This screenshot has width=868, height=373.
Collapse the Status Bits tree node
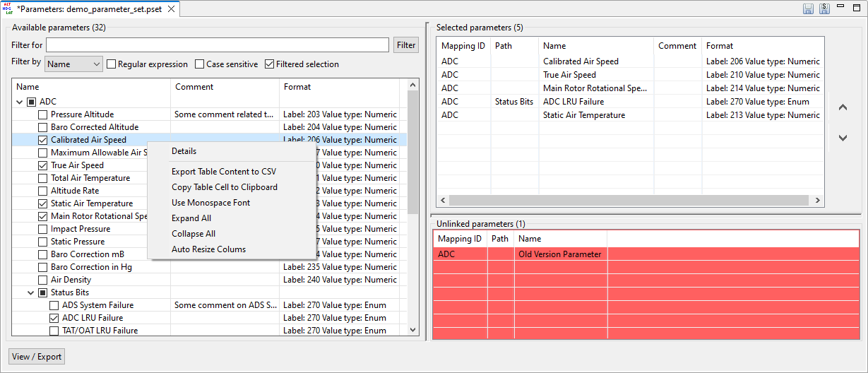30,292
